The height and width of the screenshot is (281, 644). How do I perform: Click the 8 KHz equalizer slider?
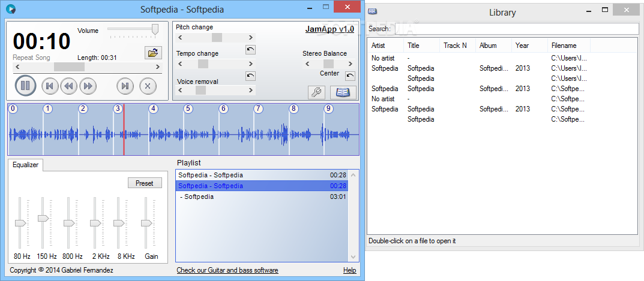click(x=119, y=223)
